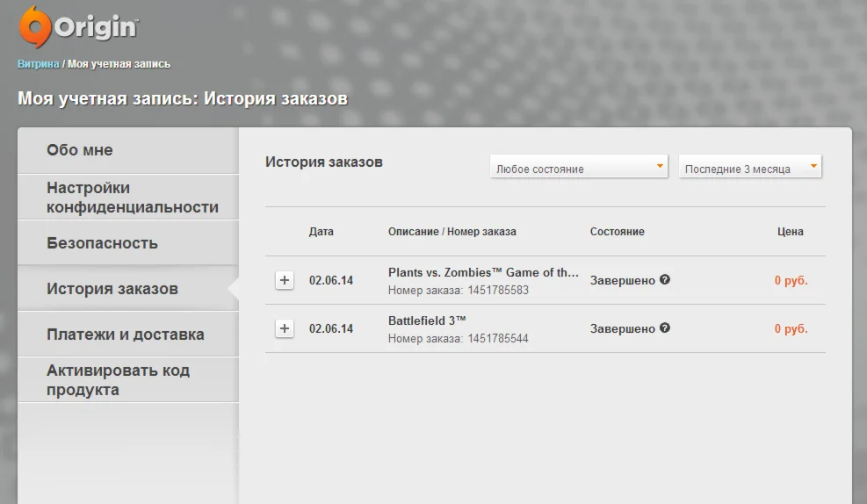Open the 'Любое состояние' status filter dropdown
867x504 pixels.
click(578, 166)
